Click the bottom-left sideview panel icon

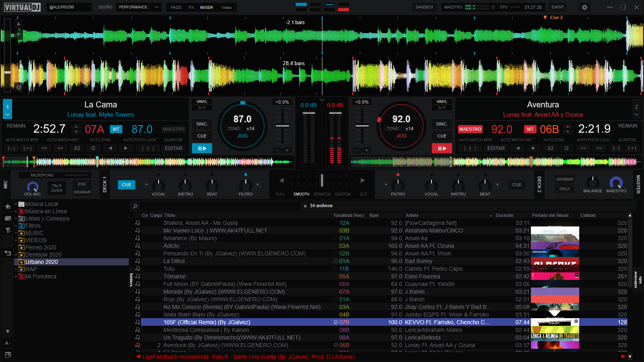pyautogui.click(x=8, y=355)
